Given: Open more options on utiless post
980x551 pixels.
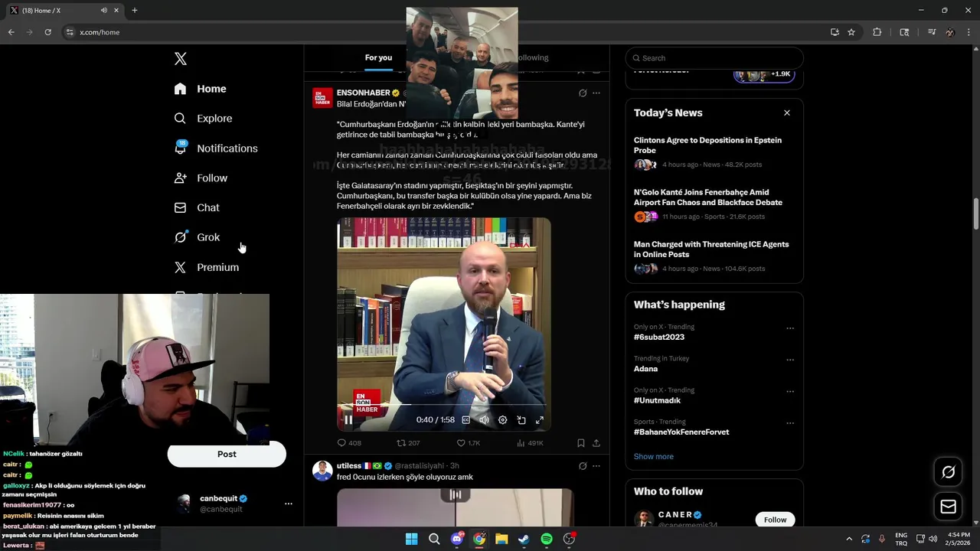Looking at the screenshot, I should point(596,465).
